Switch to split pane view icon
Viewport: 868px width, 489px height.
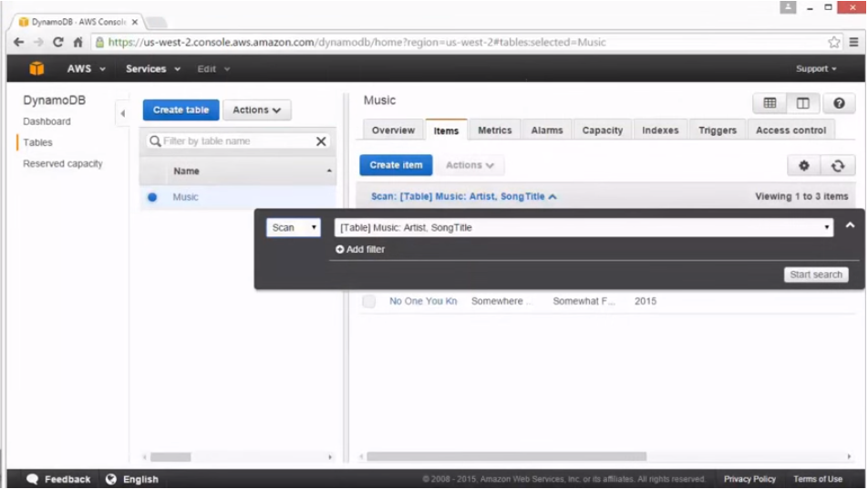coord(802,103)
